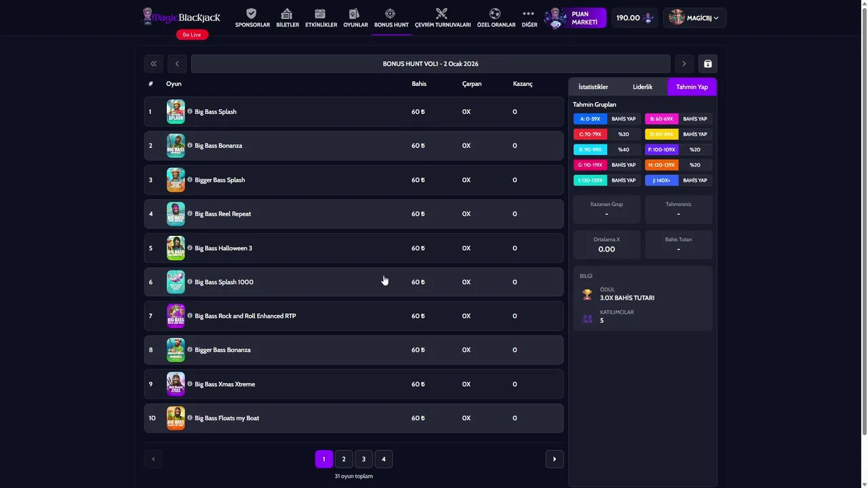Click info icon beside Big Bass Splash 1000
Viewport: 868px width, 488px height.
pos(190,281)
